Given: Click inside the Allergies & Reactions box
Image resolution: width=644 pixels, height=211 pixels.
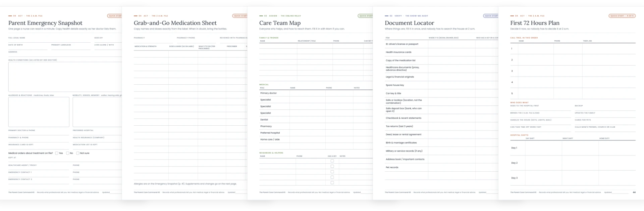Looking at the screenshot, I should tap(39, 112).
